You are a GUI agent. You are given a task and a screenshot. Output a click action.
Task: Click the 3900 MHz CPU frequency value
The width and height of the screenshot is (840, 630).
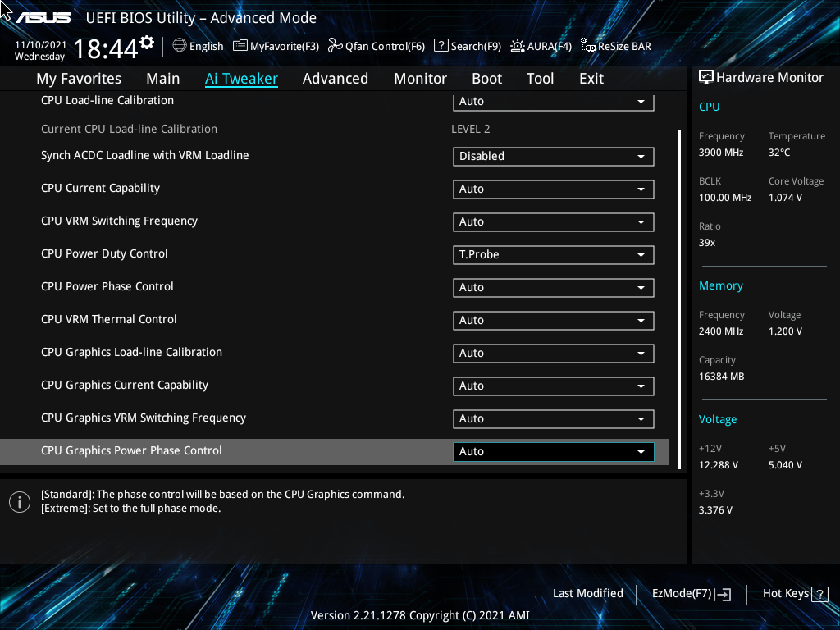(720, 153)
